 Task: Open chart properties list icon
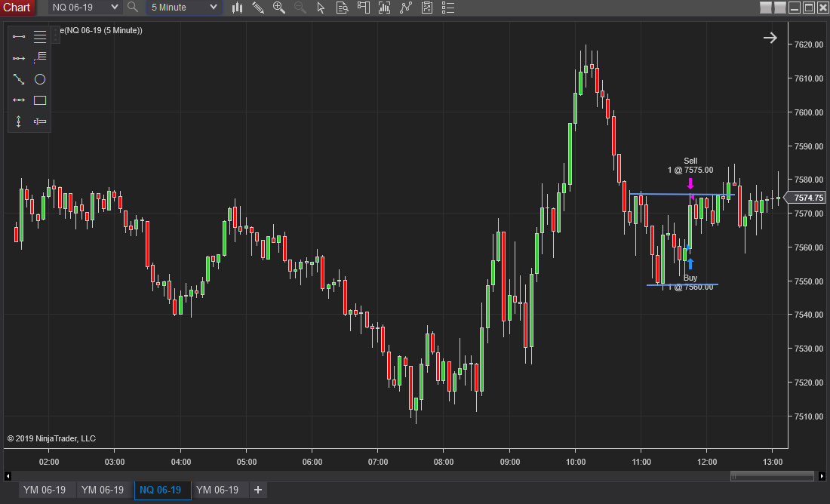[447, 8]
